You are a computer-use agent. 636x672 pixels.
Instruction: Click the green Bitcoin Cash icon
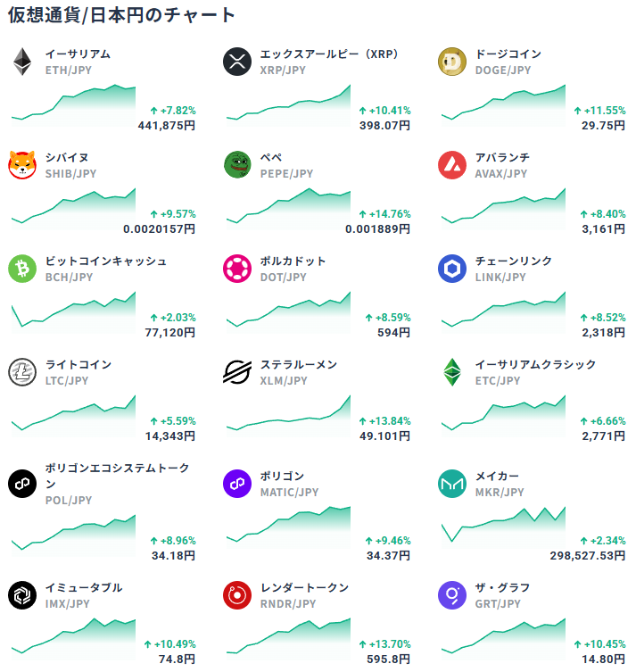tap(22, 269)
